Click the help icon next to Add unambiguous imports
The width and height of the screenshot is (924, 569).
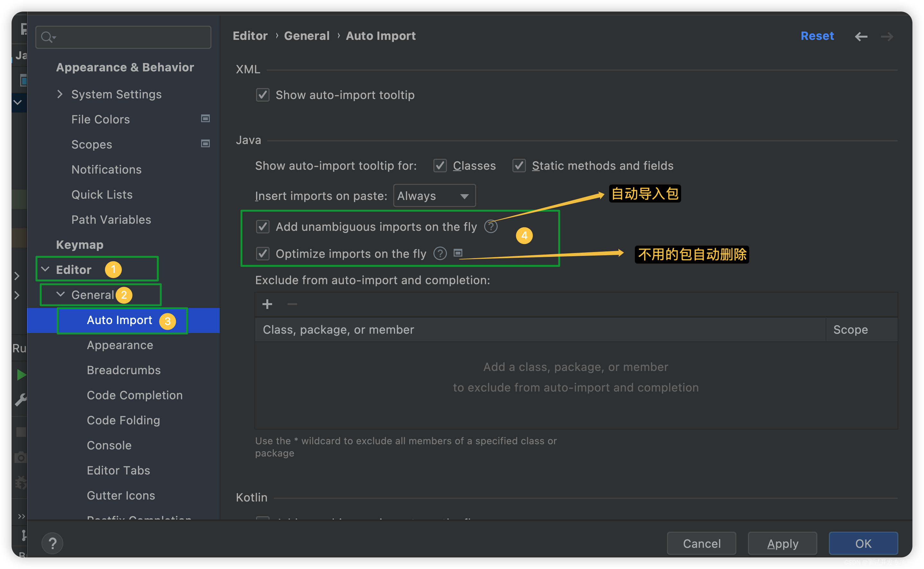[490, 227]
